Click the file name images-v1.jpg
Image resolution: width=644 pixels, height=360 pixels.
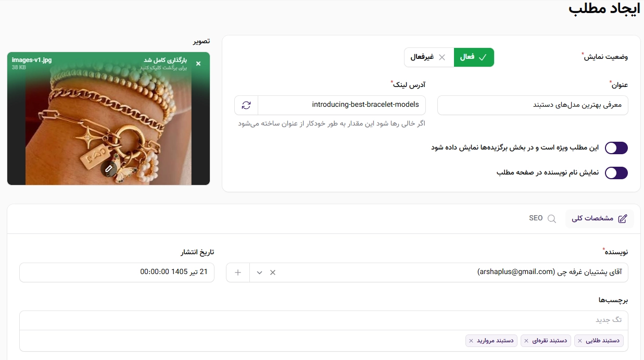point(32,60)
